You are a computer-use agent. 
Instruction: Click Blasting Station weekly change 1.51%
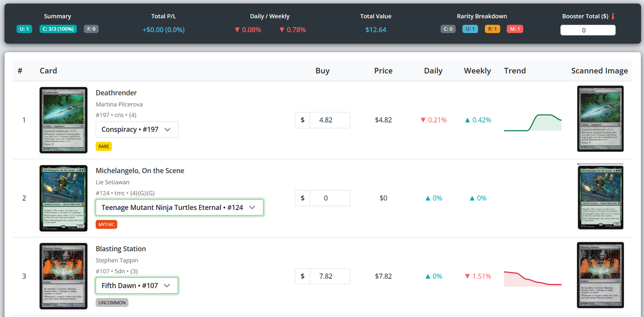[x=477, y=276]
